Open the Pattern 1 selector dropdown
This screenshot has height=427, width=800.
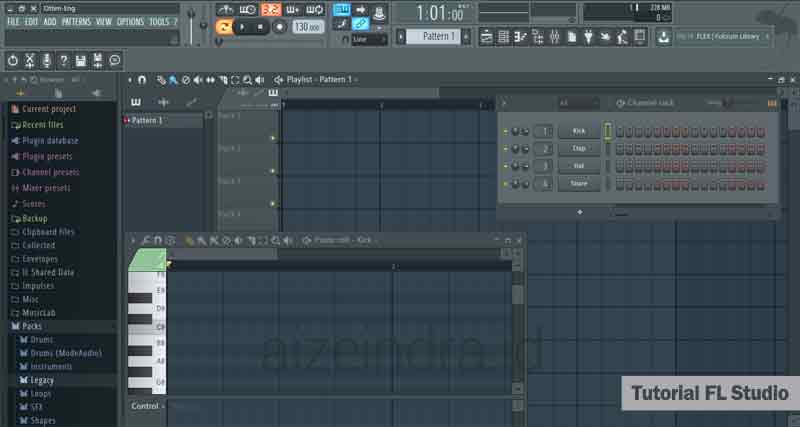coord(433,37)
